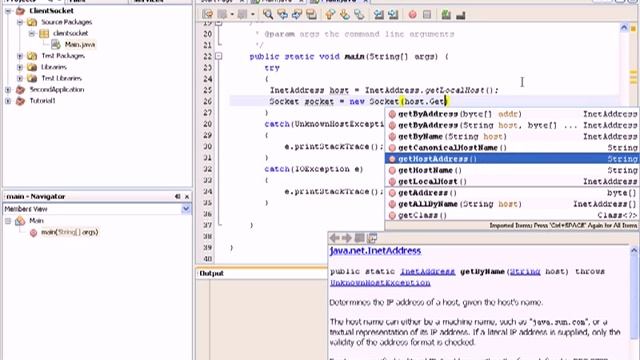This screenshot has width=640, height=360.
Task: Click the Uncomment code icon
Action: pos(461,15)
